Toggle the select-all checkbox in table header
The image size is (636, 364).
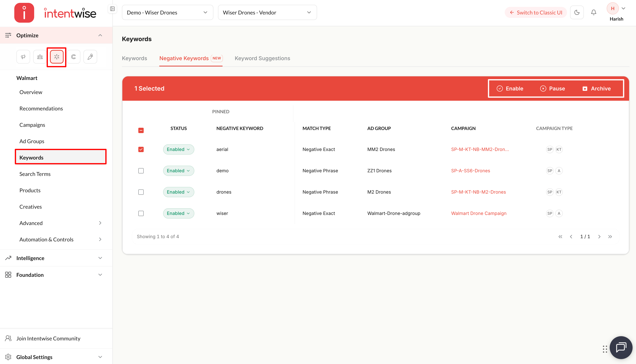pyautogui.click(x=141, y=130)
